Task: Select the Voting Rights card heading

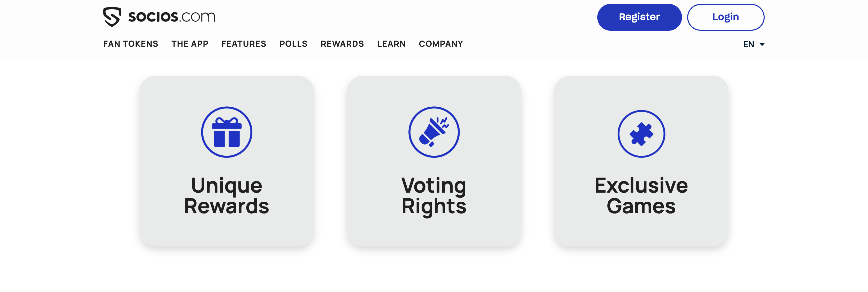Action: point(434,195)
